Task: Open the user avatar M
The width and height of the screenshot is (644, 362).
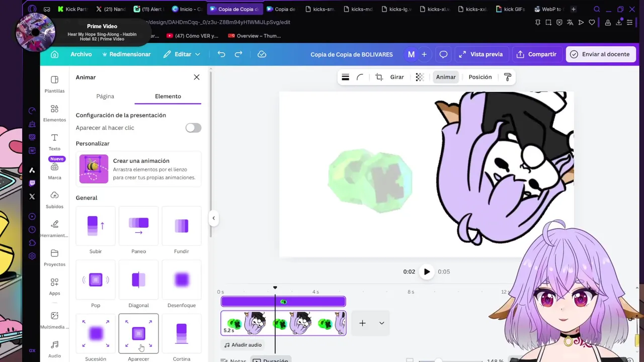Action: [x=411, y=54]
